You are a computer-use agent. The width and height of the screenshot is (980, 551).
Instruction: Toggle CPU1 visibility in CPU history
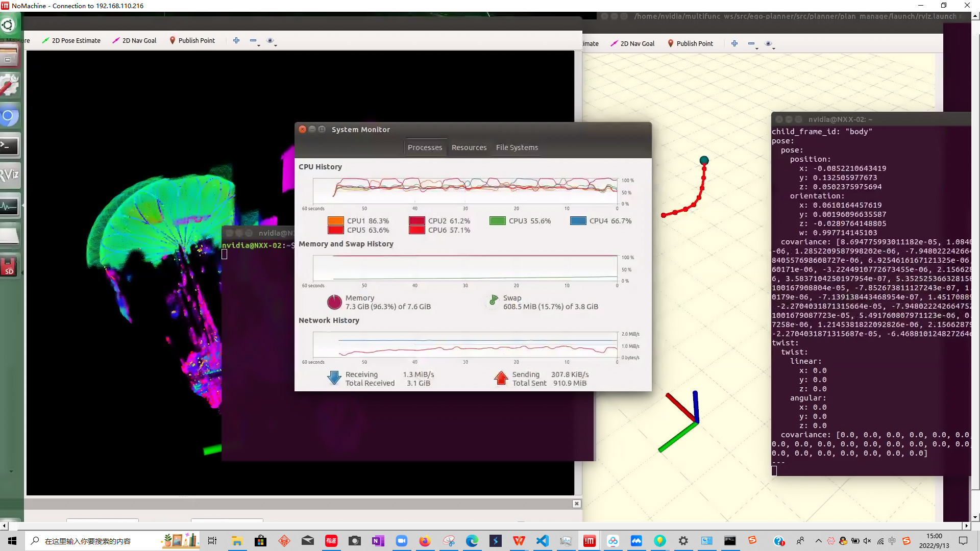click(336, 221)
